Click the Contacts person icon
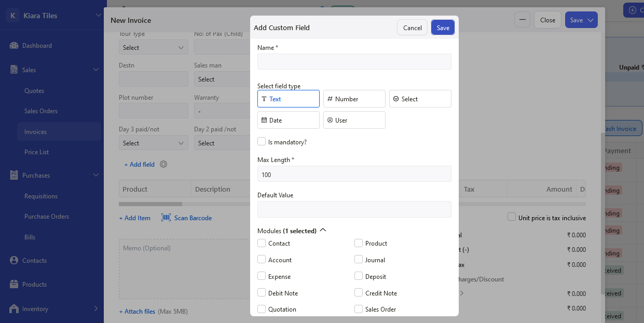 pyautogui.click(x=14, y=261)
